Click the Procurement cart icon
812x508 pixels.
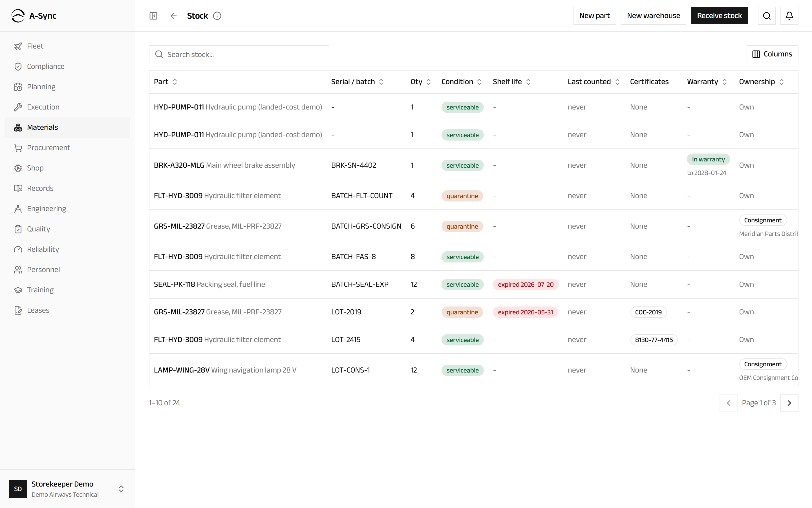pyautogui.click(x=18, y=148)
